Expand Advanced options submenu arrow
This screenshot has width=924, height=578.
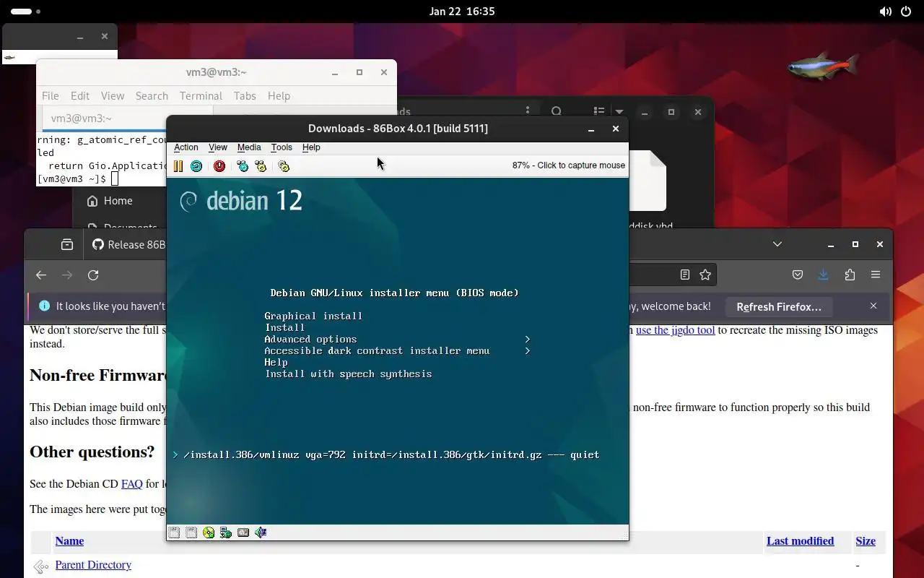point(528,339)
